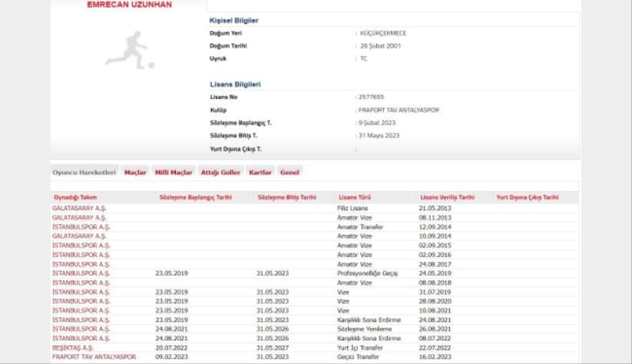The height and width of the screenshot is (364, 632).
Task: Click the TC nationality value
Action: click(x=363, y=58)
